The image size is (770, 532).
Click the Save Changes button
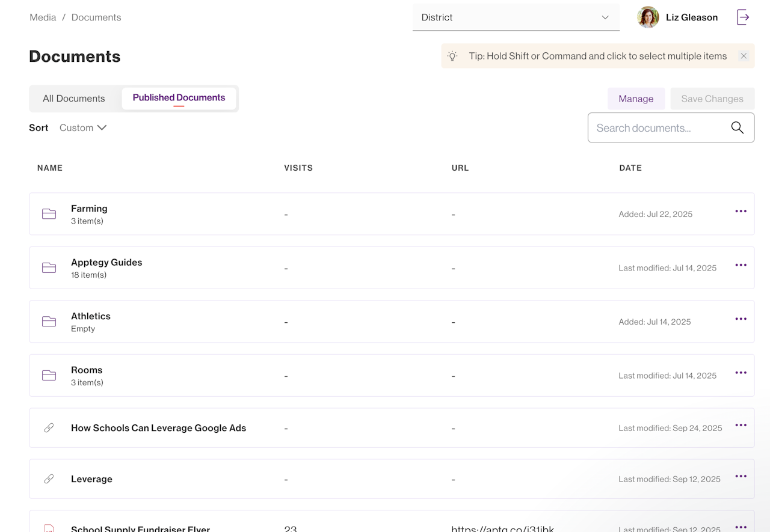click(x=712, y=99)
